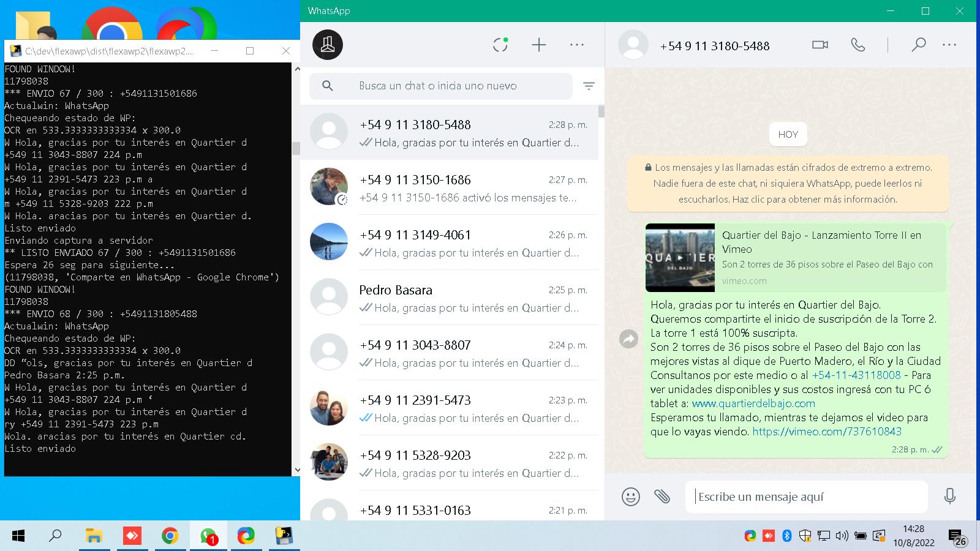Attach a file with the paperclip
The width and height of the screenshot is (980, 551).
(x=661, y=497)
